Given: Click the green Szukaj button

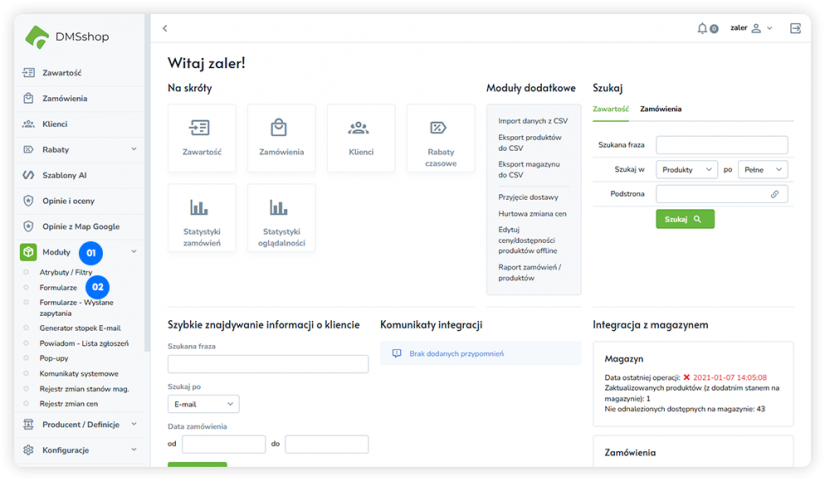Looking at the screenshot, I should click(x=685, y=219).
